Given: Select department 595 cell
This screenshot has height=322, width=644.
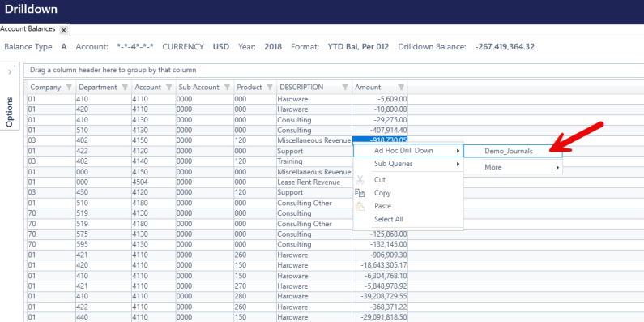Looking at the screenshot, I should [104, 244].
